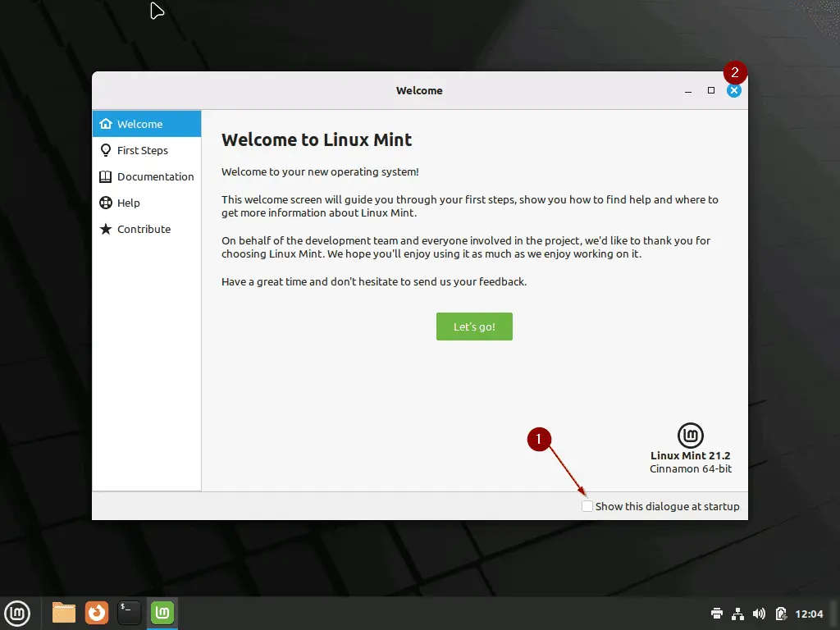Click the lifebuoy icon beside Help
The height and width of the screenshot is (630, 840).
(x=106, y=203)
